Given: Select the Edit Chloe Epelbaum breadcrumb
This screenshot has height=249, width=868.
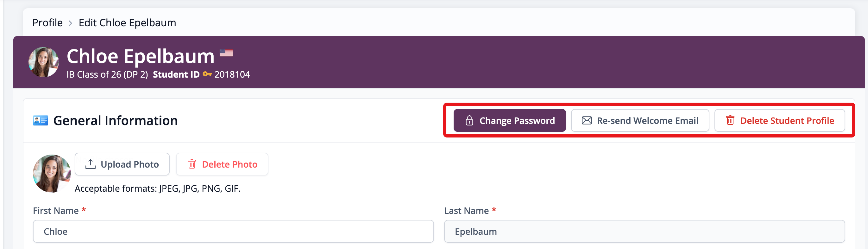Looking at the screenshot, I should point(127,22).
